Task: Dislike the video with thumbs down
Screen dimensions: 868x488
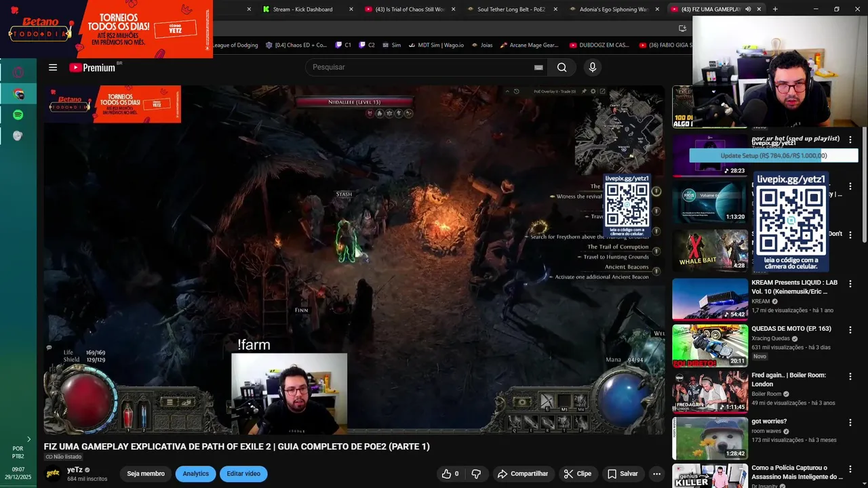Action: pos(476,474)
